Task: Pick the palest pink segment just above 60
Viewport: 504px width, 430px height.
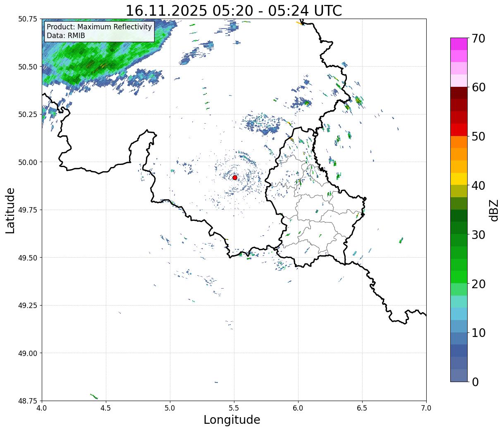Action: (459, 81)
